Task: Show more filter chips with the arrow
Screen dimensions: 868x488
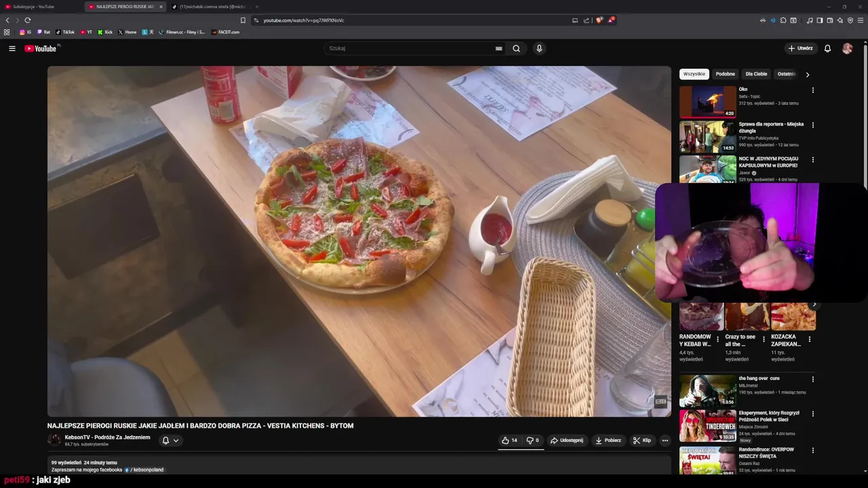Action: click(807, 75)
